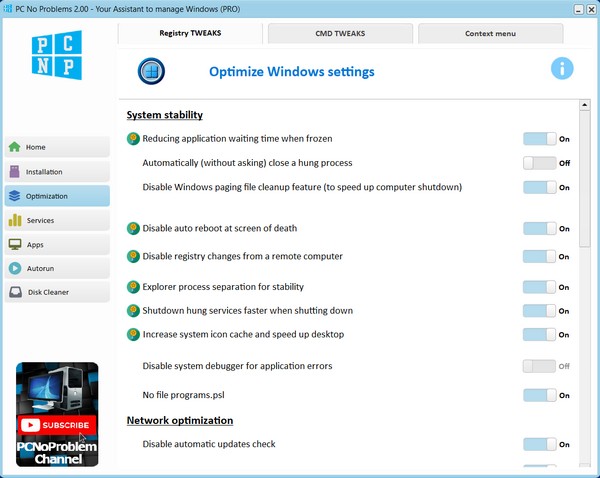Click the Services bar chart icon
The image size is (600, 478).
(x=15, y=220)
